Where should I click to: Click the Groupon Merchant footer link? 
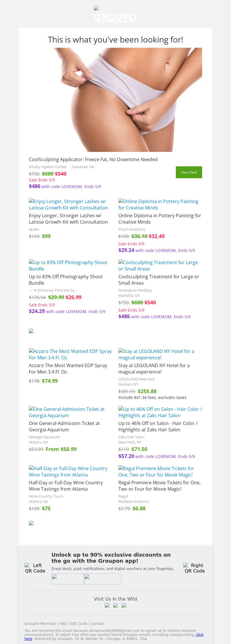40,624
